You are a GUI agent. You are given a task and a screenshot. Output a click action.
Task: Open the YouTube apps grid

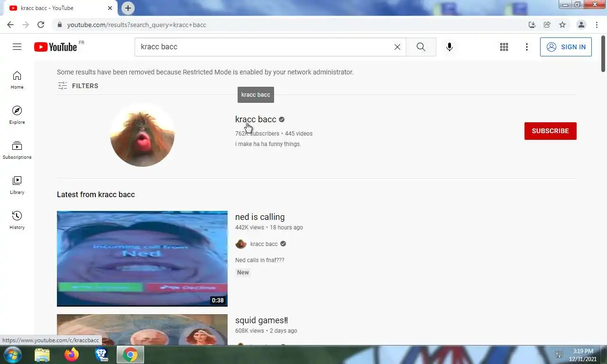(504, 47)
